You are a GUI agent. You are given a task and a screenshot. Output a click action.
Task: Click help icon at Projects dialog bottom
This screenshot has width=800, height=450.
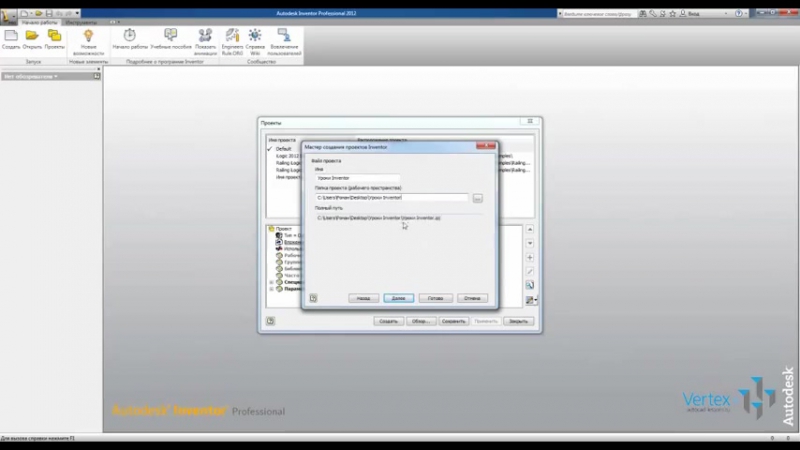click(270, 321)
